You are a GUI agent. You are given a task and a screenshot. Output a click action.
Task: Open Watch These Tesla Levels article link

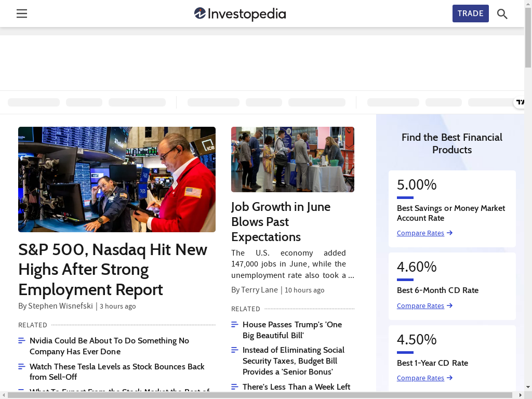click(117, 372)
